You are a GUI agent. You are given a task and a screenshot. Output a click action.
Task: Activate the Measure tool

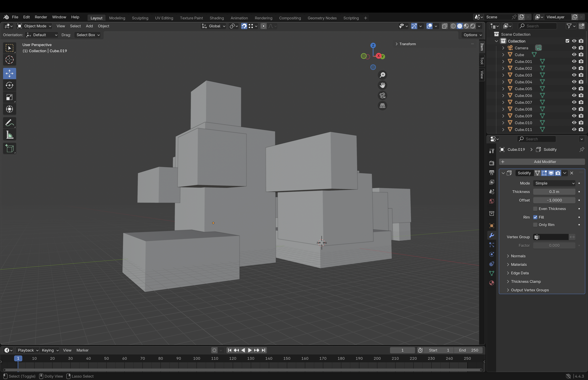coord(9,135)
